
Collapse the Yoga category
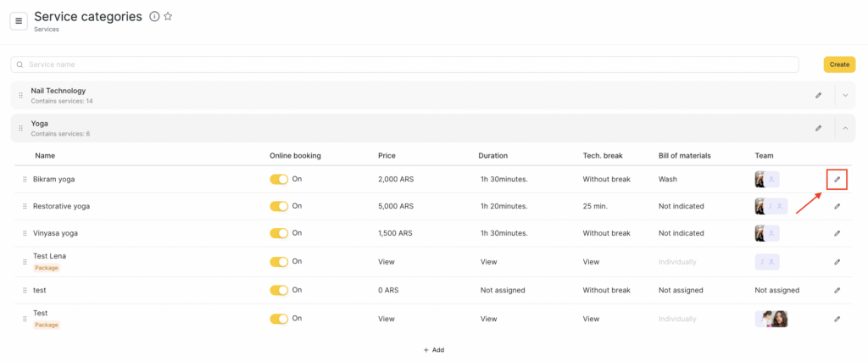845,128
